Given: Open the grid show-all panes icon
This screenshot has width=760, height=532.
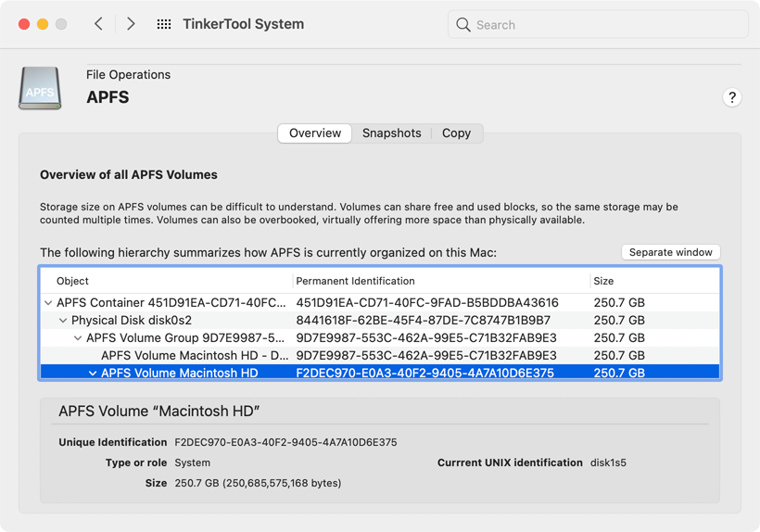Looking at the screenshot, I should [164, 24].
